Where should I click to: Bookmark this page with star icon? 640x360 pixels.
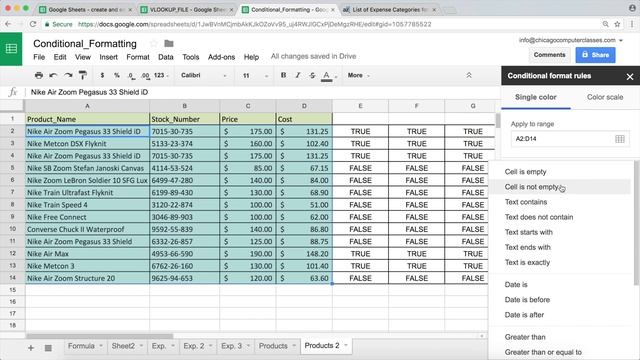pyautogui.click(x=617, y=24)
